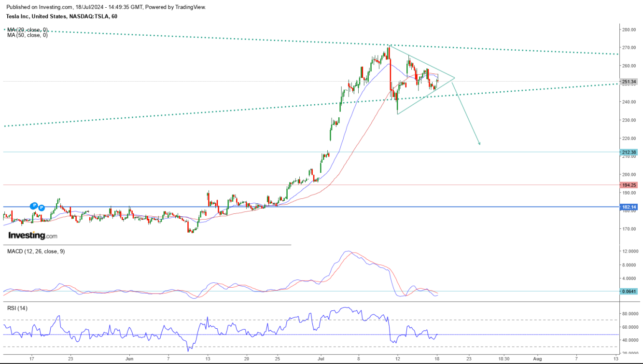Click the 260.00 price axis label
This screenshot has height=364, width=643.
(629, 66)
